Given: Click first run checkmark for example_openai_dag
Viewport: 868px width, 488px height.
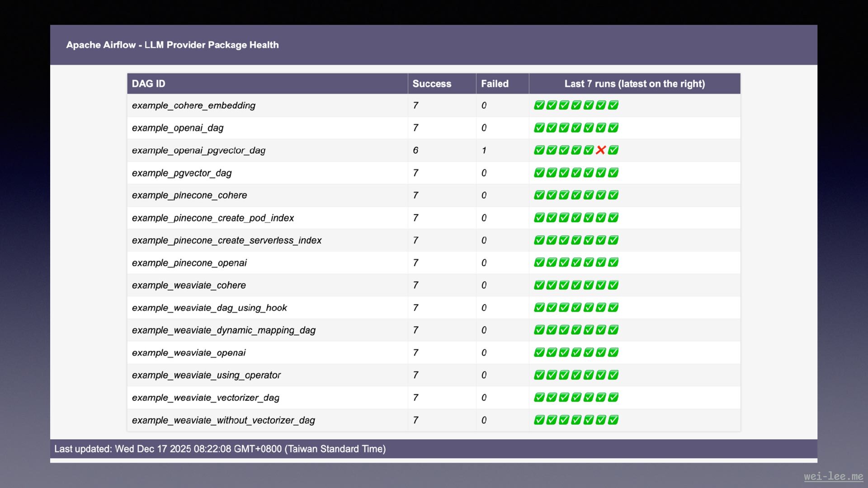Looking at the screenshot, I should click(539, 128).
